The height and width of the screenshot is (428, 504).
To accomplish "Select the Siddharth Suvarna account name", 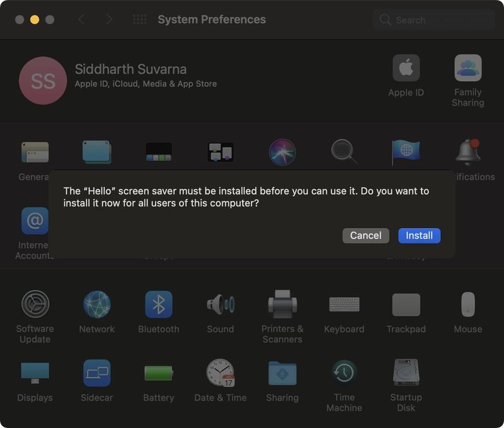I will coord(130,69).
